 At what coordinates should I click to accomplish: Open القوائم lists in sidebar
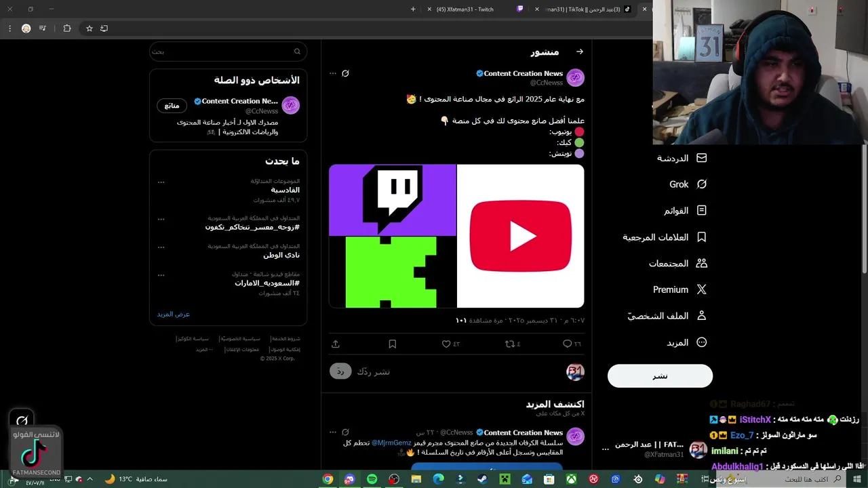click(685, 211)
